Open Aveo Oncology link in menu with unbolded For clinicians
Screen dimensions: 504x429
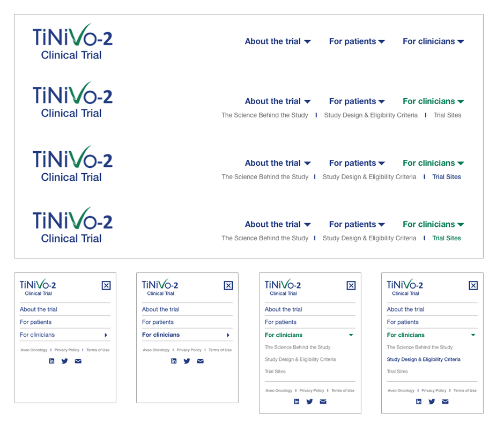(34, 350)
